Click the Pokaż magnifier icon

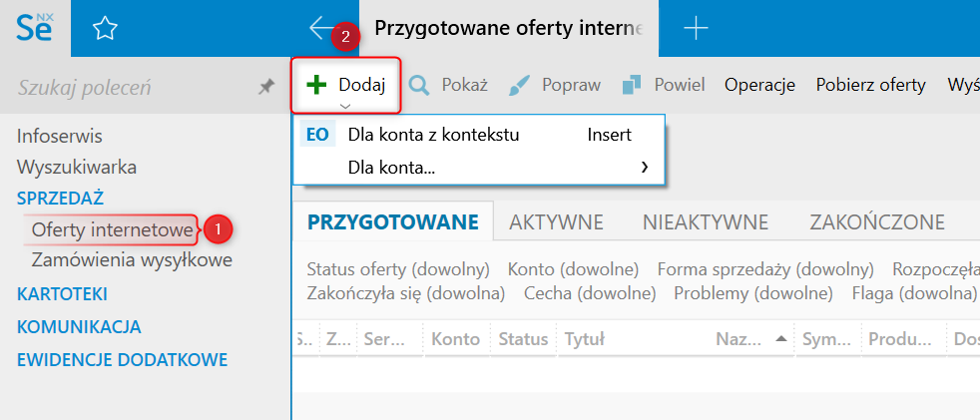tap(419, 85)
